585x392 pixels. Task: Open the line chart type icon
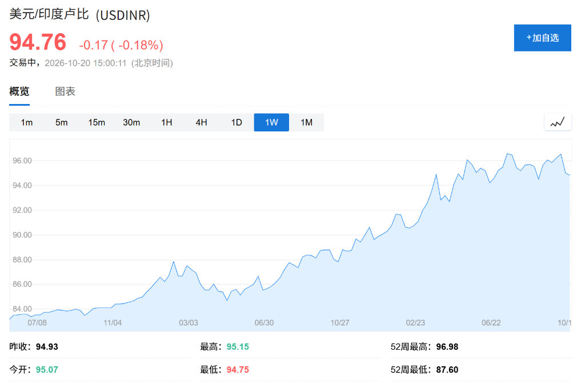click(558, 122)
